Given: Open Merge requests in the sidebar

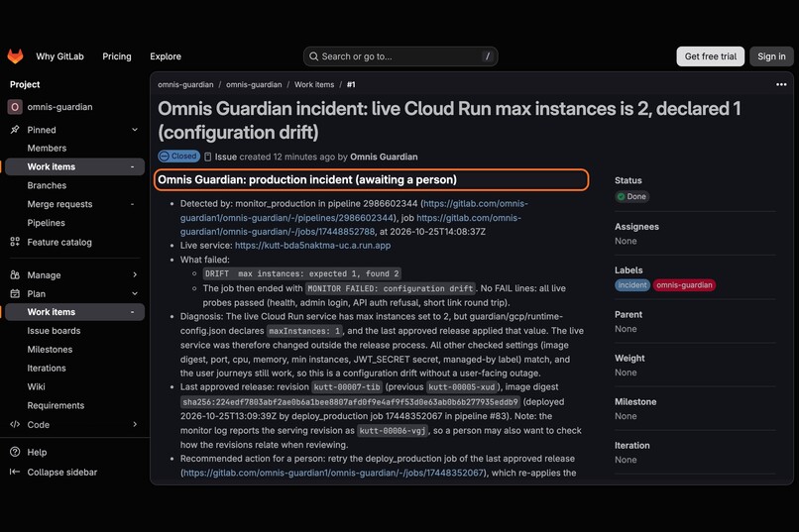Looking at the screenshot, I should coord(59,204).
